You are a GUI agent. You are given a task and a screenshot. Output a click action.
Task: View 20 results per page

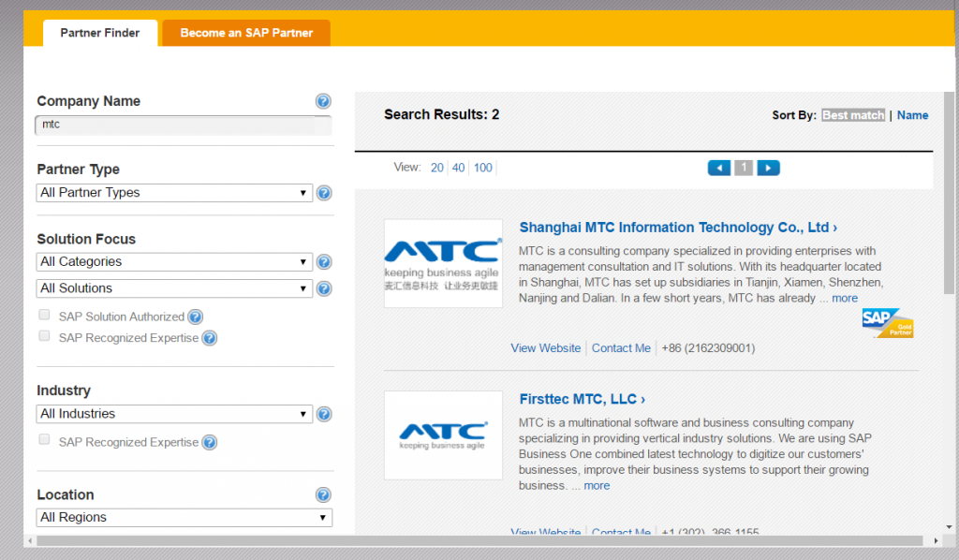(436, 168)
